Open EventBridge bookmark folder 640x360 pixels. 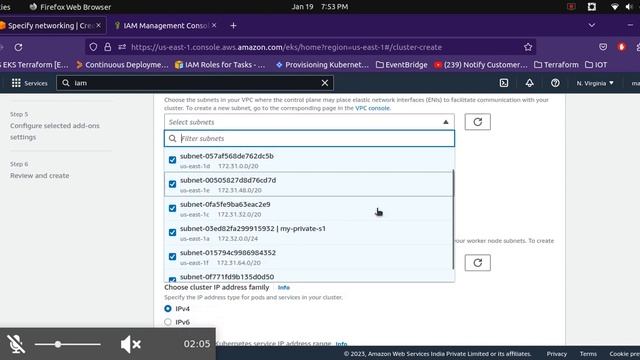[x=402, y=64]
